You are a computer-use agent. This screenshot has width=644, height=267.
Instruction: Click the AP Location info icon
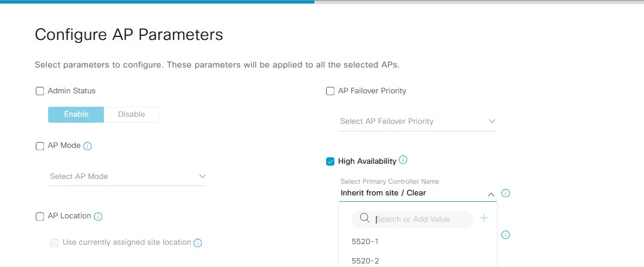click(98, 217)
